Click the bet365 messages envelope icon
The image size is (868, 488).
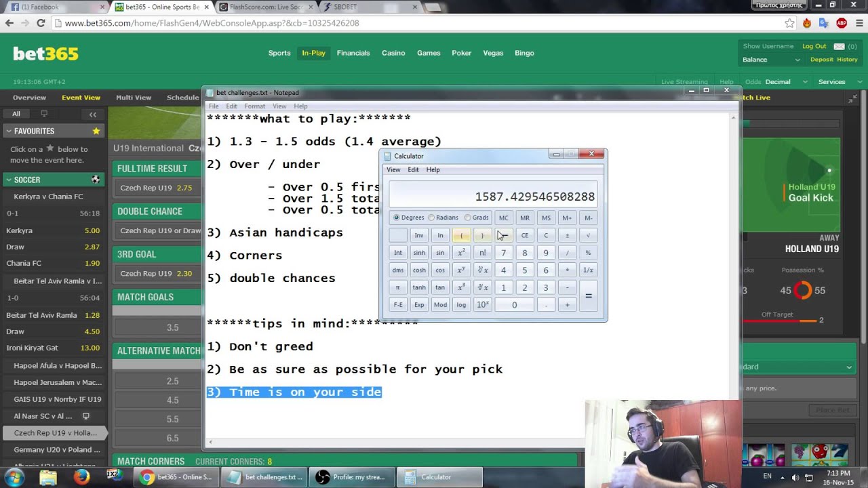pyautogui.click(x=839, y=46)
